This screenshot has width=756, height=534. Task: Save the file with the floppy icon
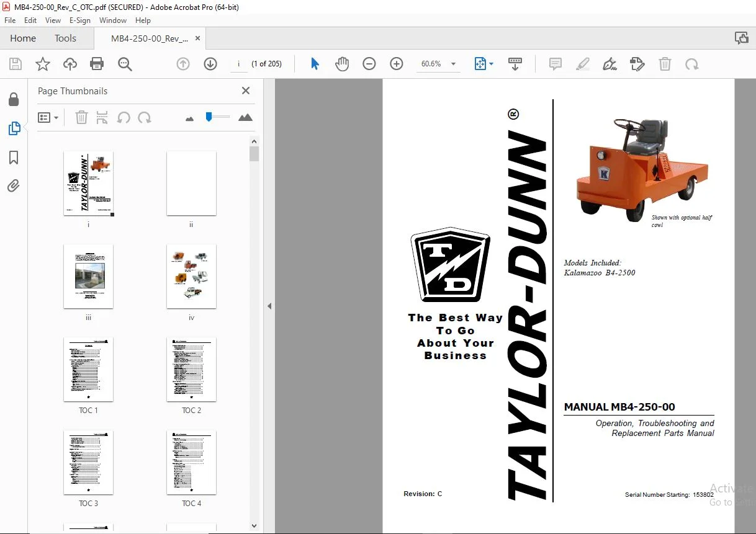[16, 64]
